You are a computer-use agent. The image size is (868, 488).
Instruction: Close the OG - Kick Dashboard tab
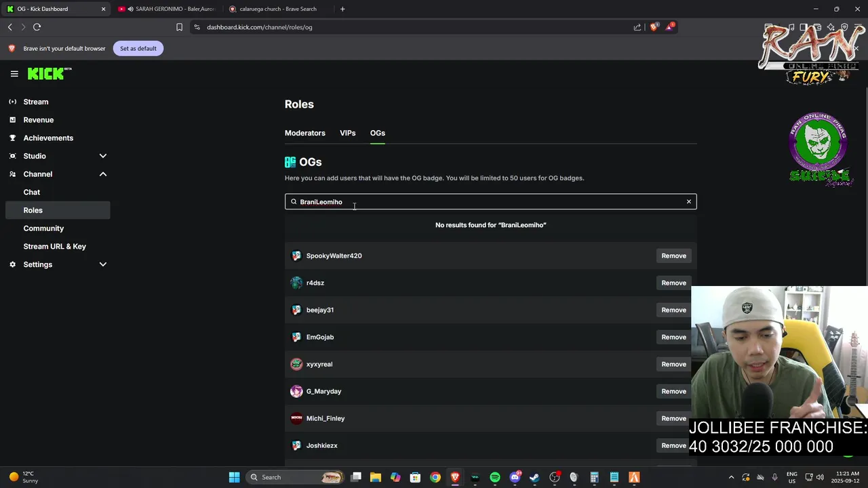[x=103, y=9]
